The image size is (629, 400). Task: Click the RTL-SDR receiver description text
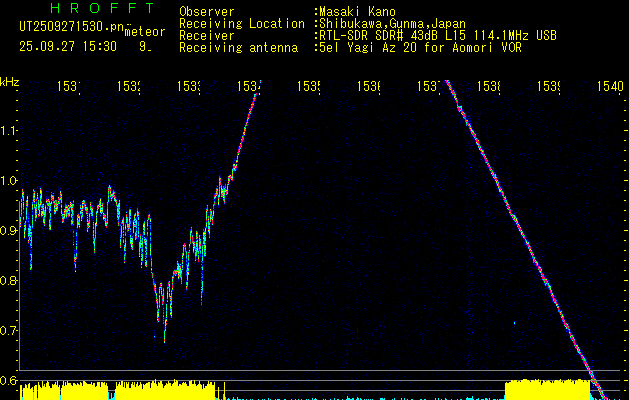[437, 35]
